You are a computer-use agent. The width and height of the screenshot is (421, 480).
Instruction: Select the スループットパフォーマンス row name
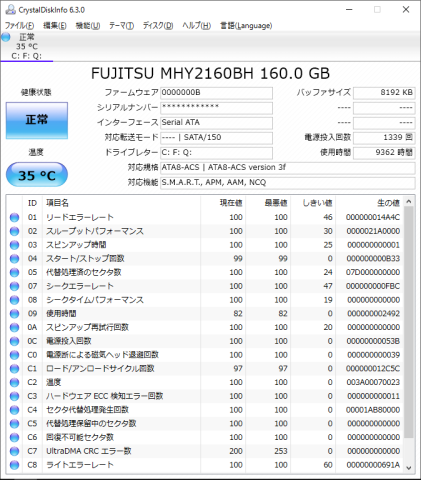[95, 231]
